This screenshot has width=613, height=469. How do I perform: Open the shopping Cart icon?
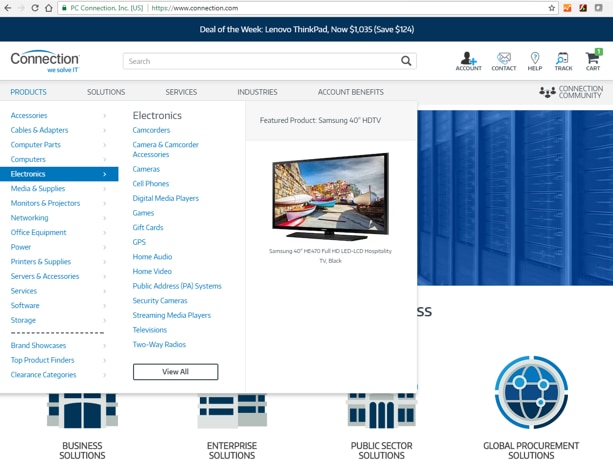pyautogui.click(x=593, y=60)
